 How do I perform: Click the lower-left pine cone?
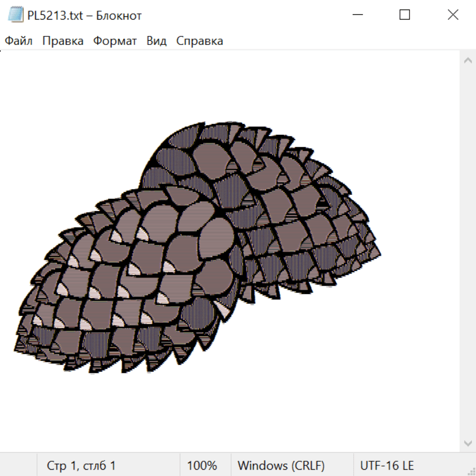[132, 286]
